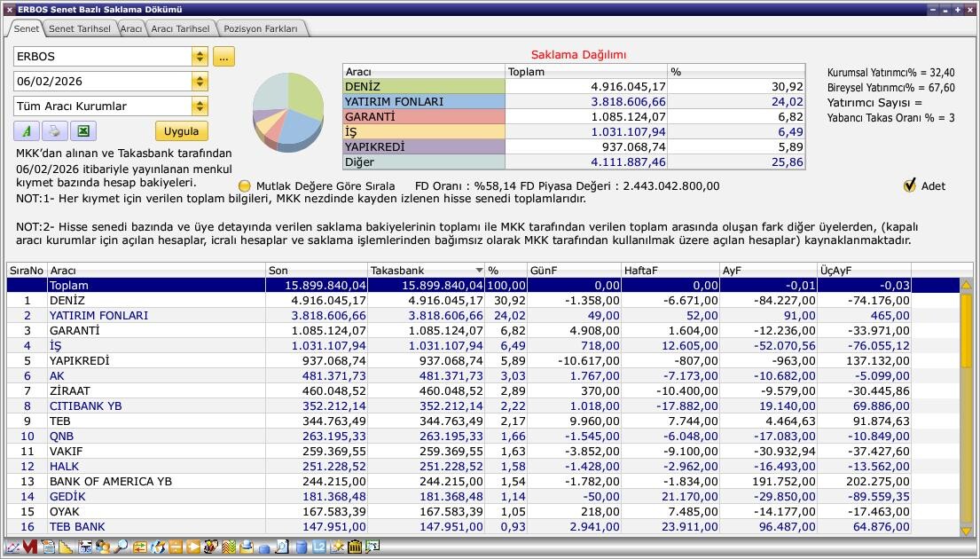Click the orange play arrow icon in bottom toolbar
This screenshot has height=559, width=980.
click(x=193, y=547)
